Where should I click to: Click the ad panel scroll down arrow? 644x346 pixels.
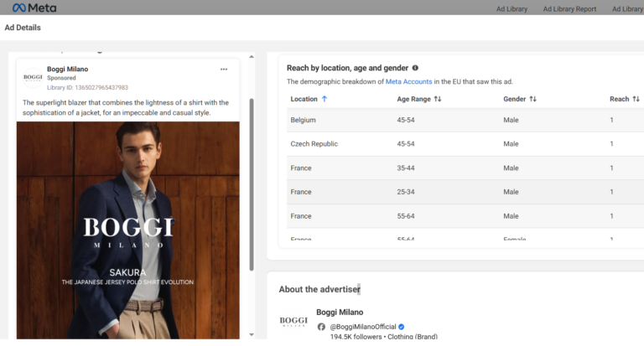pyautogui.click(x=252, y=335)
